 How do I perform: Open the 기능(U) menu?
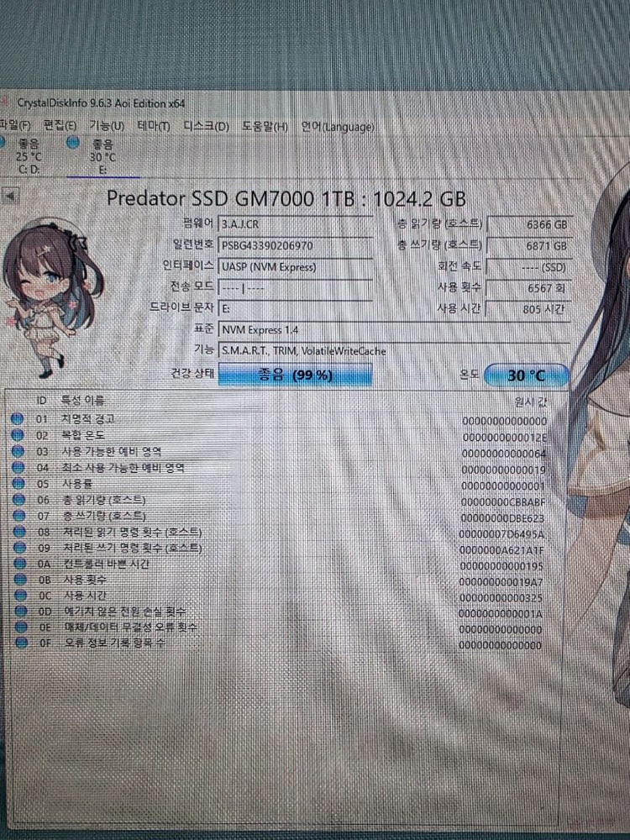click(107, 126)
